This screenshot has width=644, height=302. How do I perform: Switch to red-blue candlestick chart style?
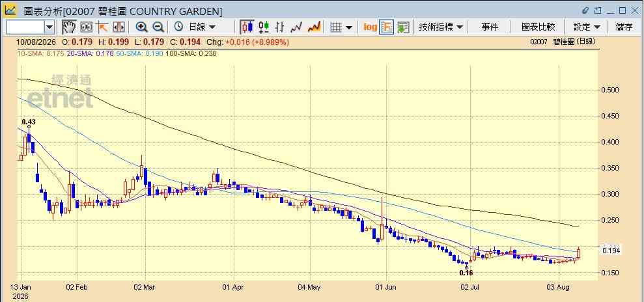247,27
